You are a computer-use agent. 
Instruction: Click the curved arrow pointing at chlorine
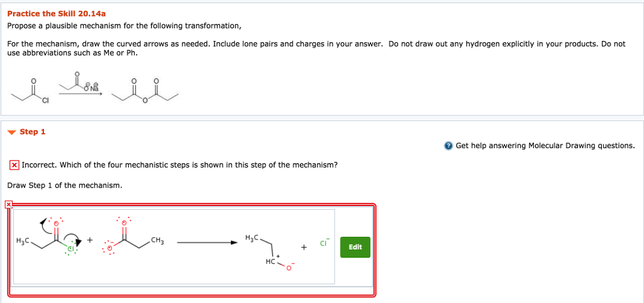[x=74, y=240]
